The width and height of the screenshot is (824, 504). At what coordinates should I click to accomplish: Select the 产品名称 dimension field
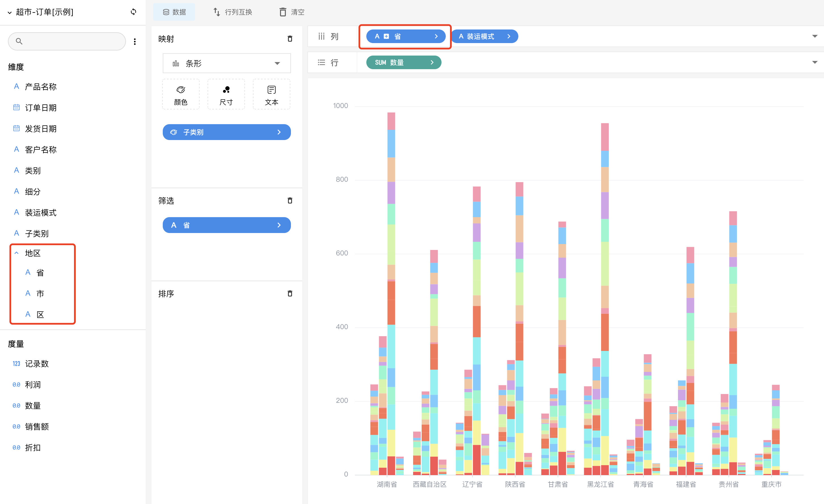click(41, 87)
